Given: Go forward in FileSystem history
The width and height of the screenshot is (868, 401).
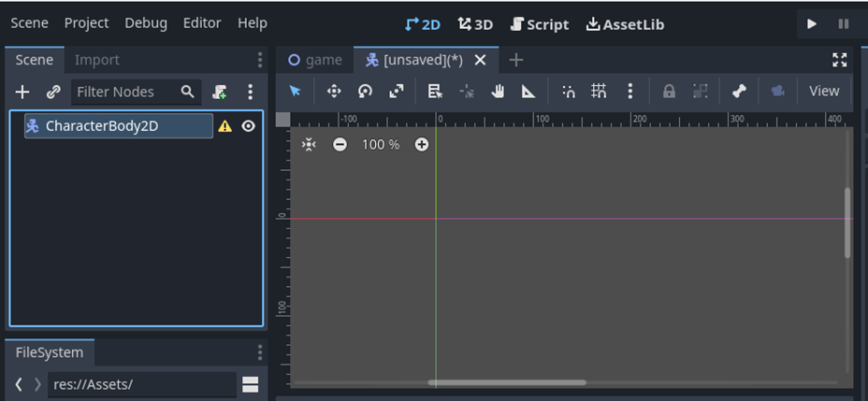Looking at the screenshot, I should coord(37,384).
